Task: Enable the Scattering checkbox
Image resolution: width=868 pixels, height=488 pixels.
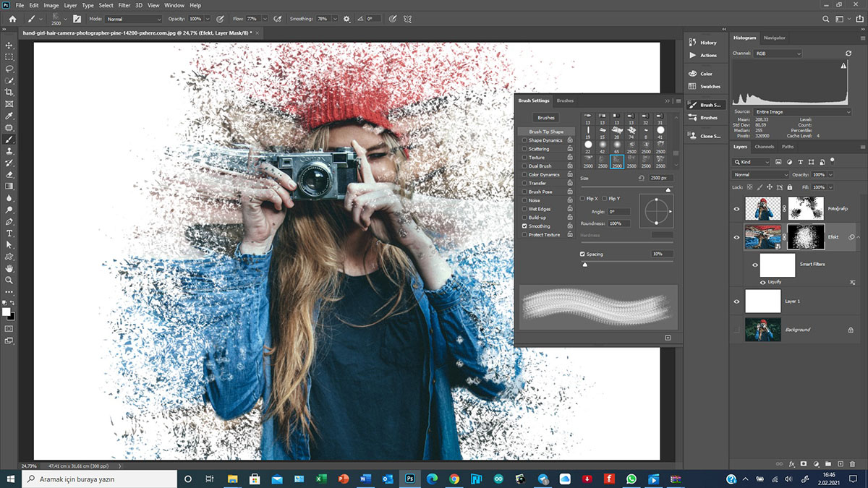Action: [524, 149]
